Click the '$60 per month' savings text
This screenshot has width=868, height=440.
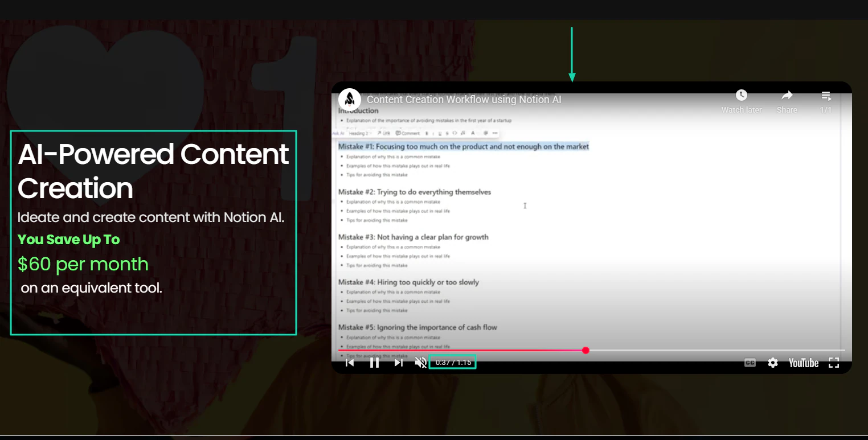click(x=83, y=264)
